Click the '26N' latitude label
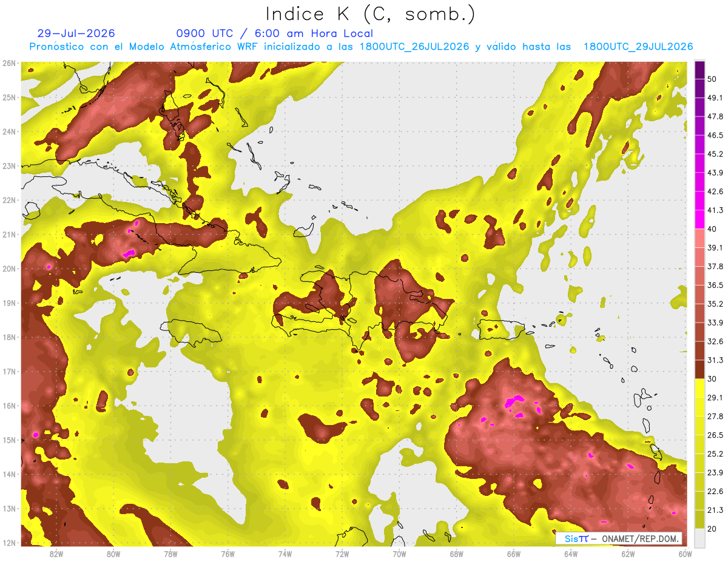Viewport: 728px width, 562px height. [9, 63]
